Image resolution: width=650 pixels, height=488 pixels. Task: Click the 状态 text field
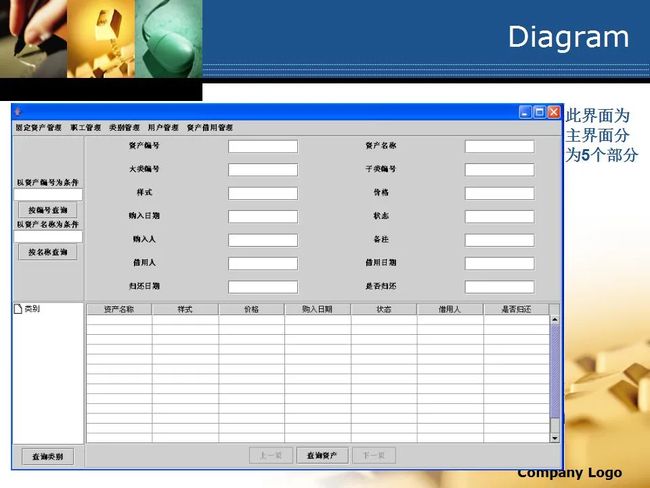pos(500,216)
